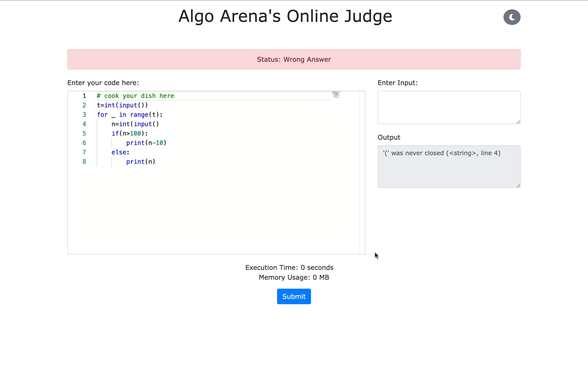Viewport: 588px width, 368px height.
Task: Click the 'Enter your code here:' label
Action: (103, 83)
